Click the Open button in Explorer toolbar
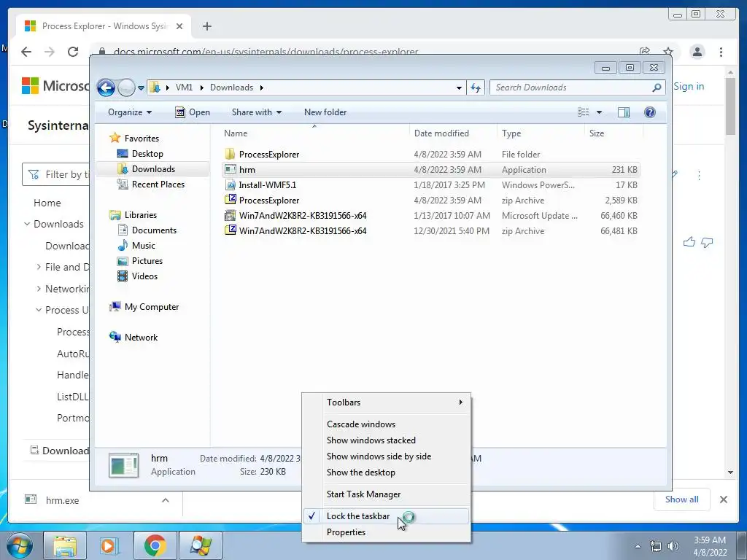 [x=193, y=112]
